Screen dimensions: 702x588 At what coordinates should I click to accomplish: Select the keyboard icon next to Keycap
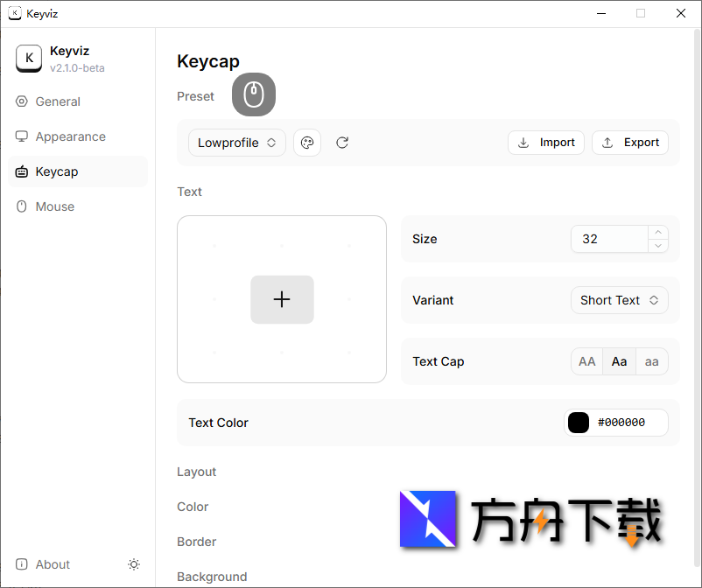21,171
